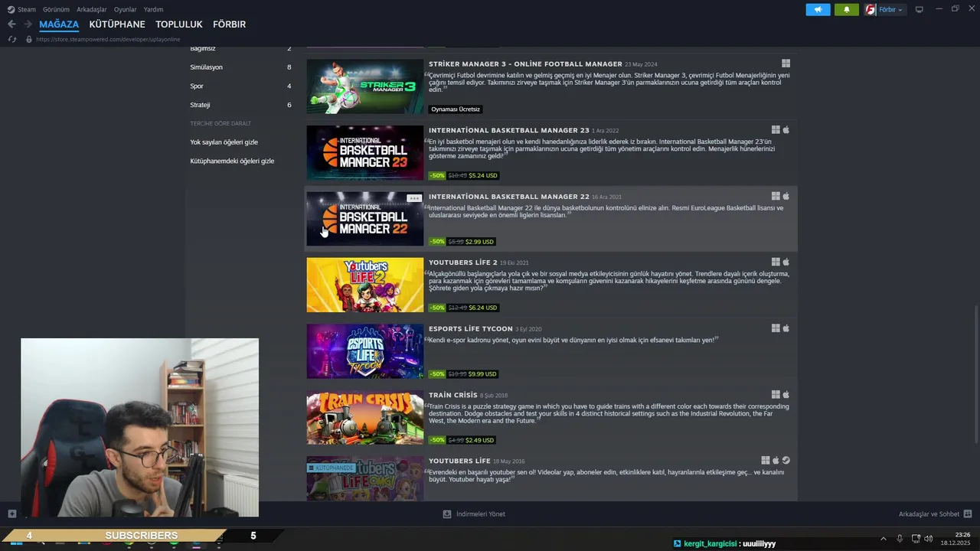Open the Arkadaşlar menu
Screen dimensions: 980x551
(92, 9)
